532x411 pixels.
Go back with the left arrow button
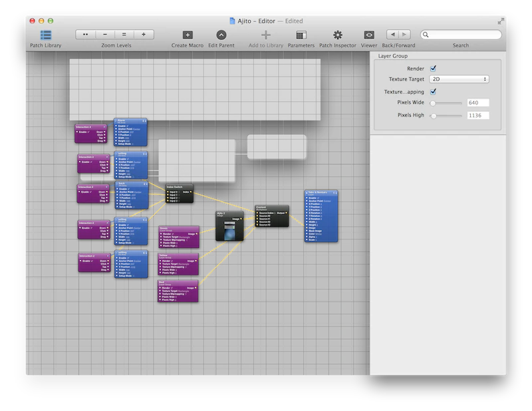click(392, 35)
